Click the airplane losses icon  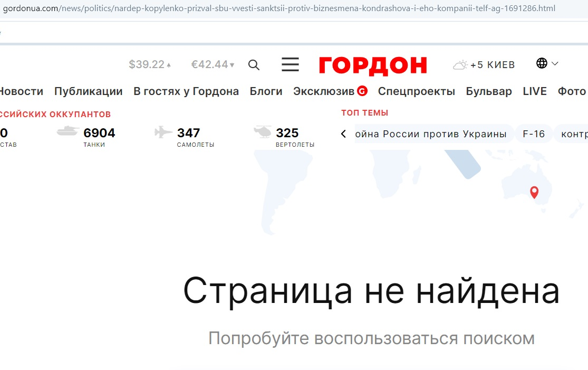tap(163, 132)
